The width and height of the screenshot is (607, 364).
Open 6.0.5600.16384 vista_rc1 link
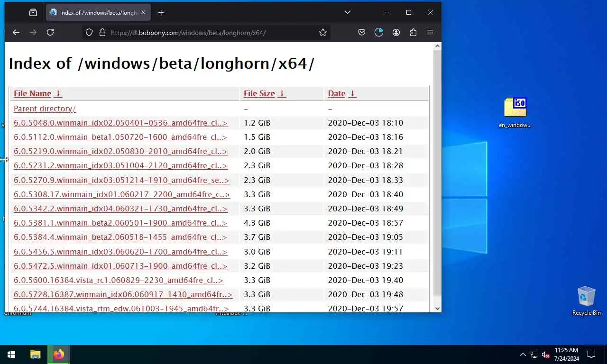(x=119, y=280)
